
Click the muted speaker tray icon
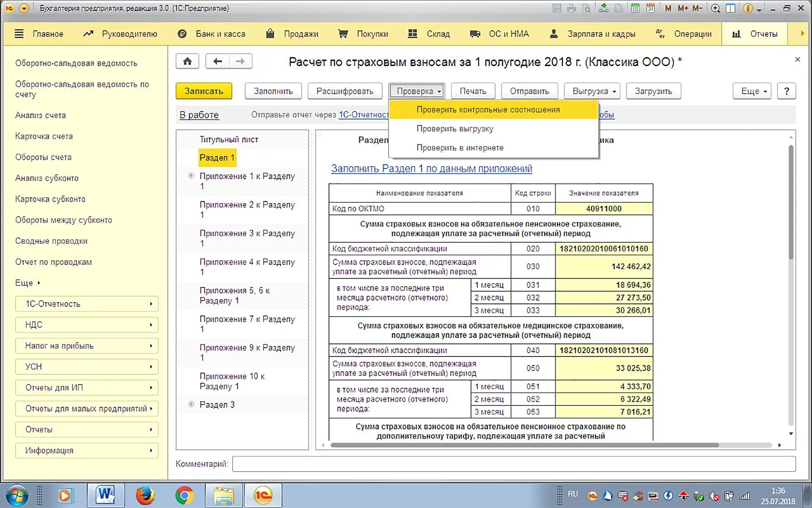pyautogui.click(x=715, y=496)
